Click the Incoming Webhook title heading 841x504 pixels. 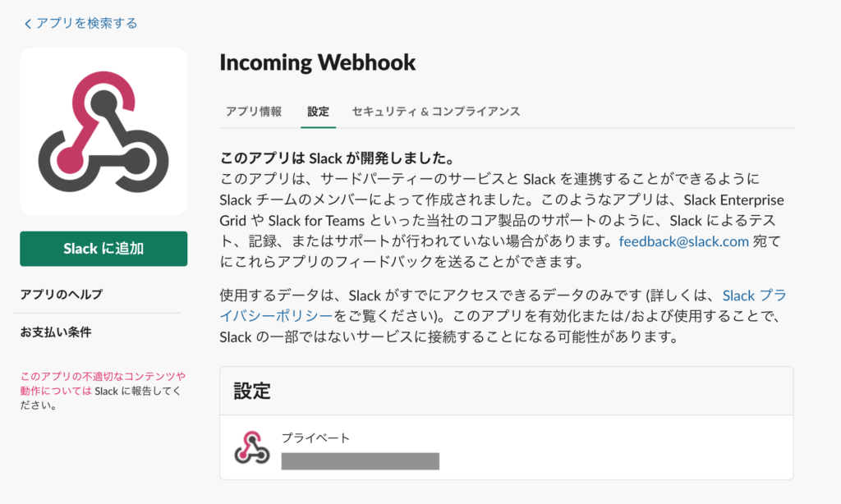(318, 62)
